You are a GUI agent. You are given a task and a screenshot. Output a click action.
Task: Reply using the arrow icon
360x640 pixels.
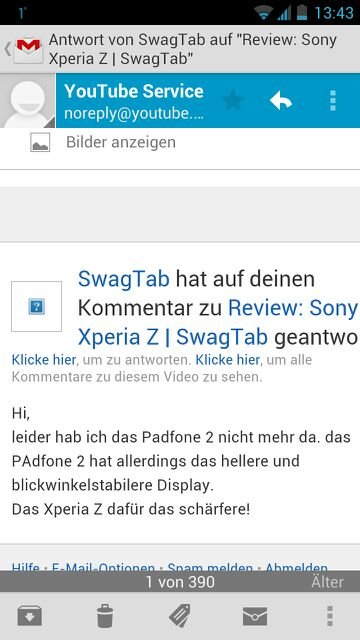[280, 100]
